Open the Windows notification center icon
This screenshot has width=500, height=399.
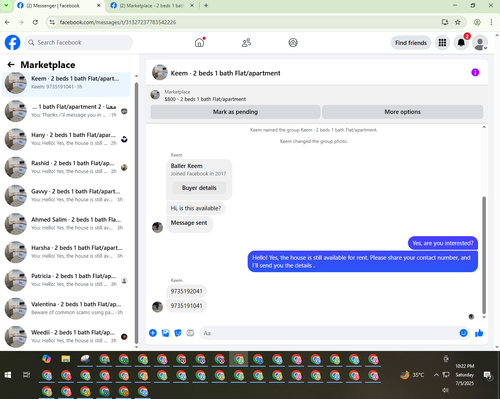(488, 375)
